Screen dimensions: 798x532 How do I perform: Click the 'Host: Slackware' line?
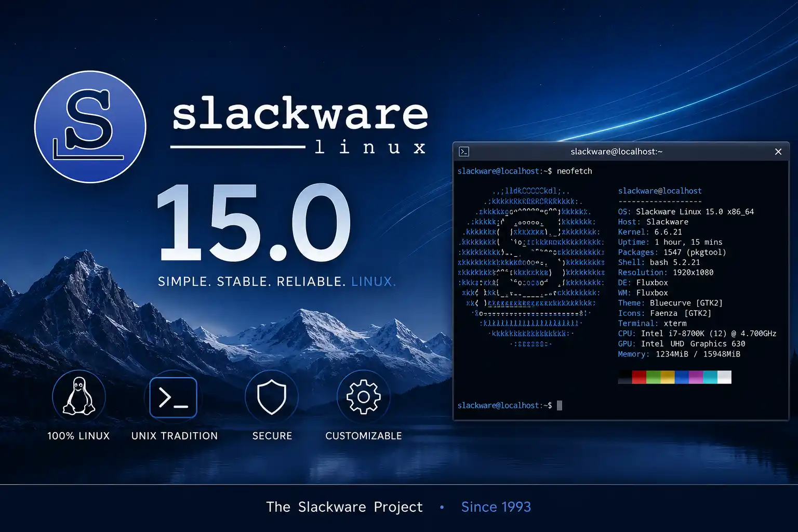(x=653, y=222)
